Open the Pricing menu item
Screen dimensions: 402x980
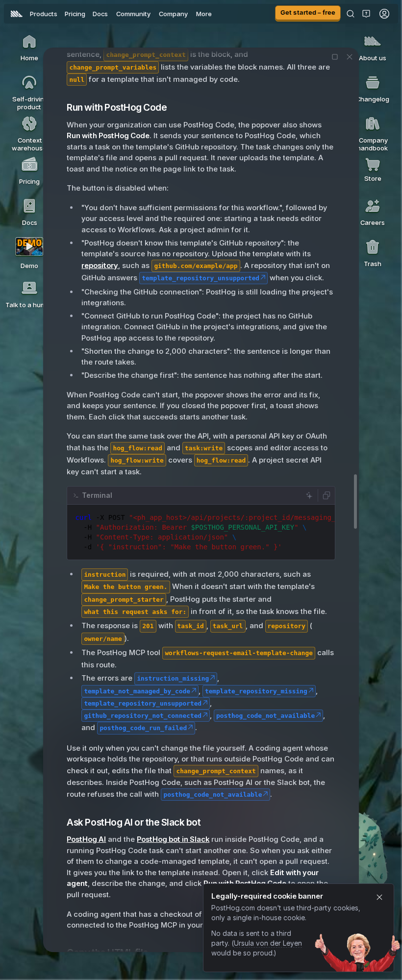tap(75, 14)
